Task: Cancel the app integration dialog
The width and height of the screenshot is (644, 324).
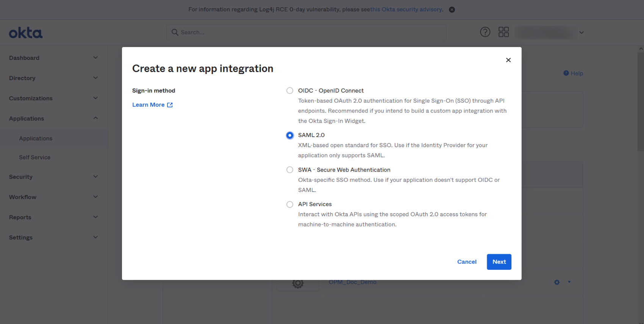Action: tap(467, 262)
